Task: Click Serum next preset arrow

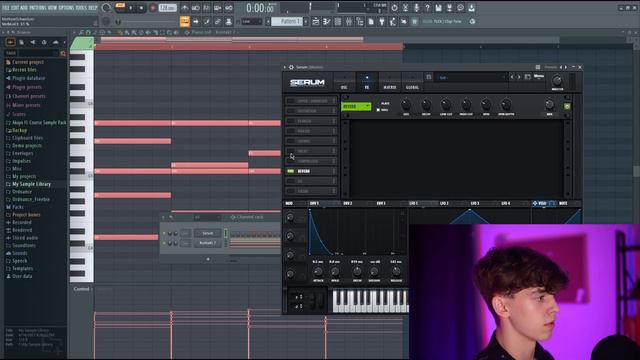Action: 519,77
